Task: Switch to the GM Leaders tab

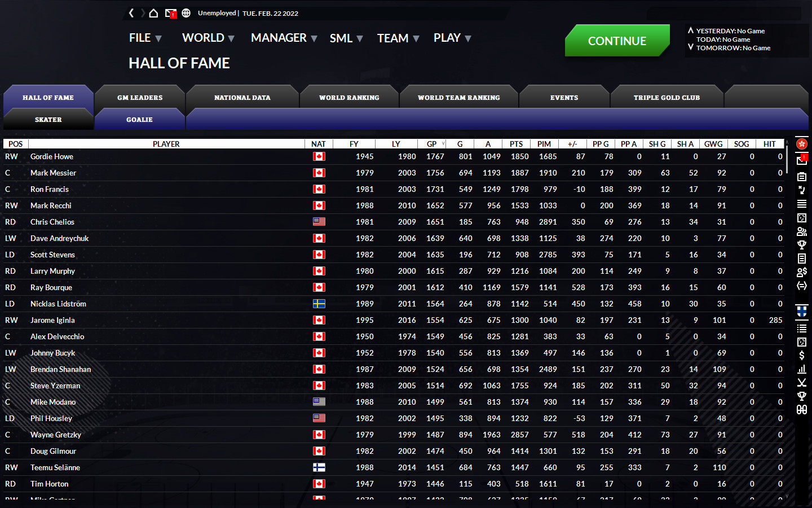Action: (140, 98)
